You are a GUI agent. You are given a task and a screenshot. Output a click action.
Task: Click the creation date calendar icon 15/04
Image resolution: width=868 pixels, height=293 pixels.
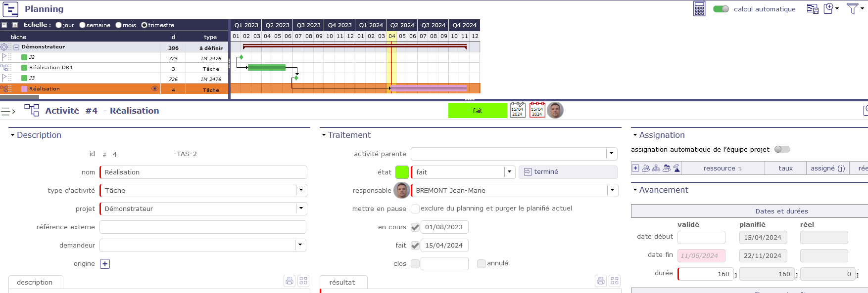click(x=517, y=110)
